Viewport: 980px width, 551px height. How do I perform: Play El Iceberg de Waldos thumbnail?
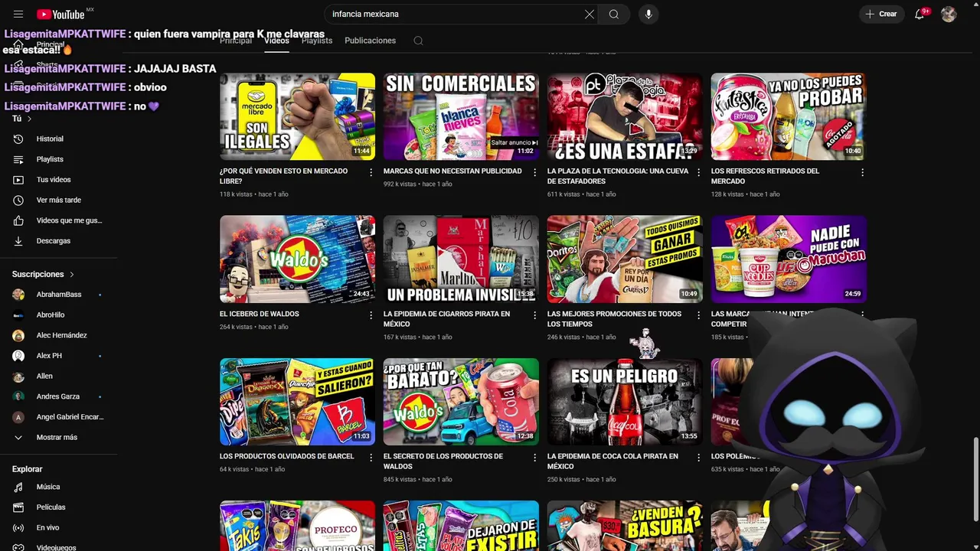tap(297, 259)
